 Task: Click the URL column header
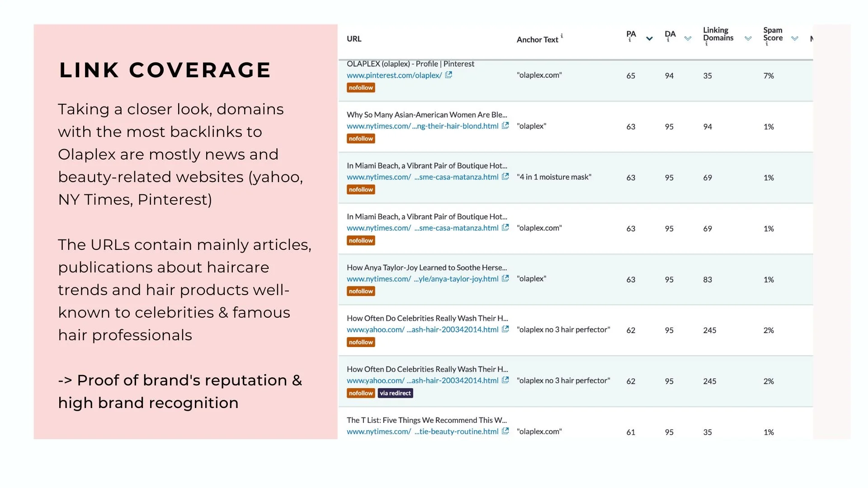[354, 39]
